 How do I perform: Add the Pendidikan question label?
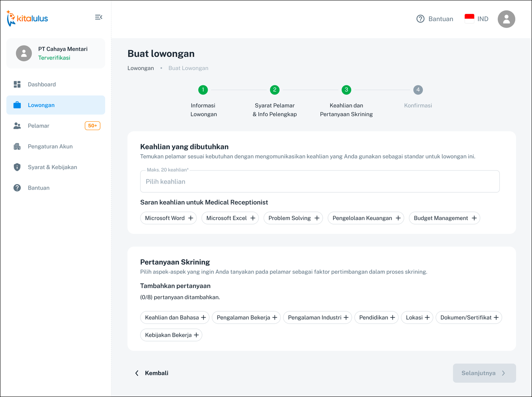tap(374, 318)
